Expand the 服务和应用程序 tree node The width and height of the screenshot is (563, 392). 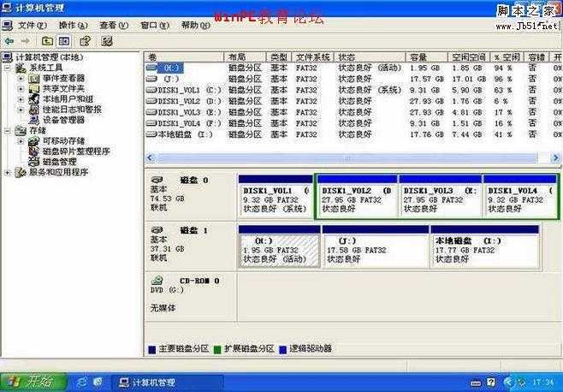tap(8, 173)
